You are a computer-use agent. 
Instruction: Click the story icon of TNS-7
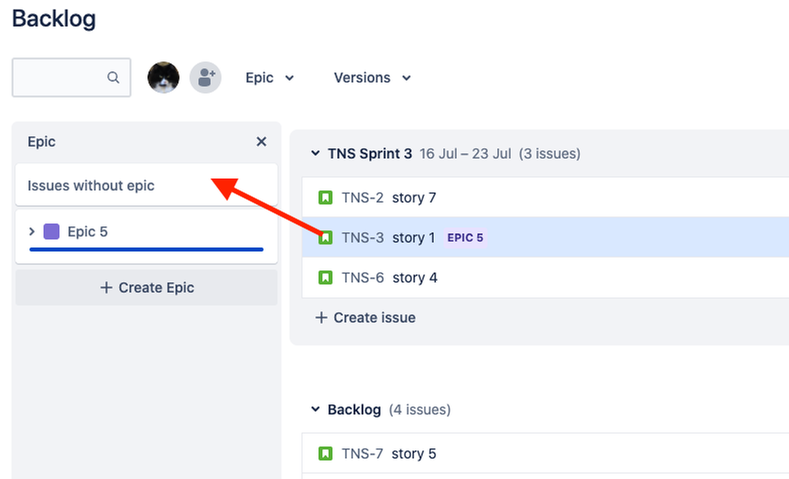click(x=326, y=453)
